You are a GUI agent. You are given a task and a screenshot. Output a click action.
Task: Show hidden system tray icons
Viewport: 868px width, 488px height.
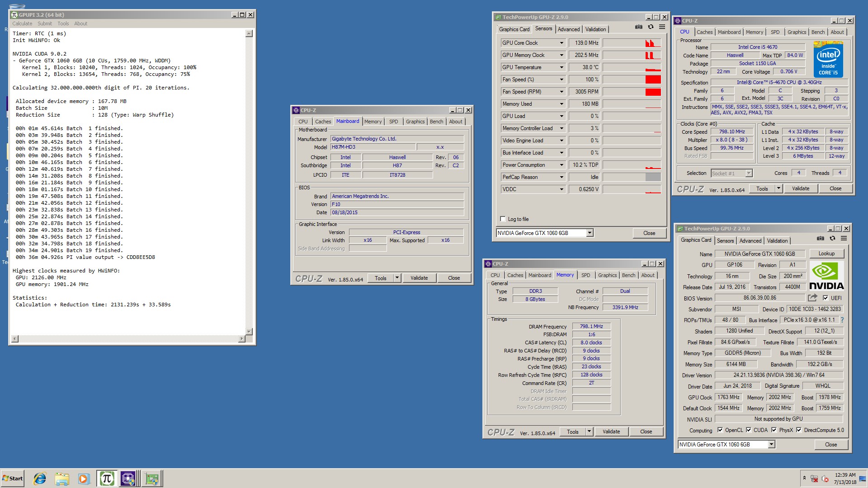click(804, 478)
